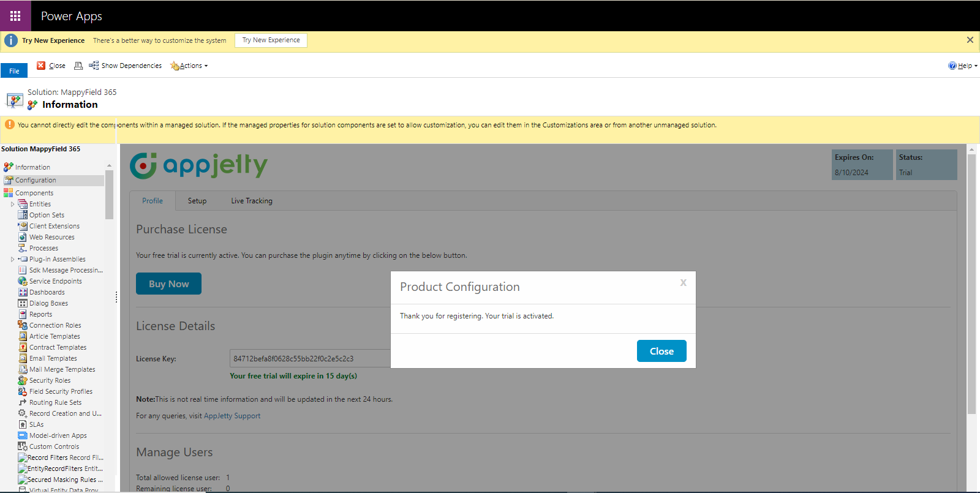980x493 pixels.
Task: Click the AppJetty logo
Action: 199,165
